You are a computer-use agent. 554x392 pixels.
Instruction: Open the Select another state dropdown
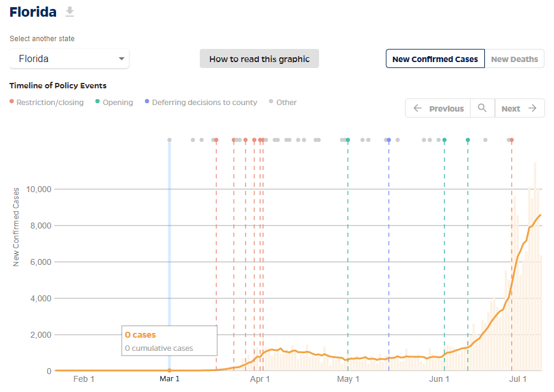tap(69, 58)
